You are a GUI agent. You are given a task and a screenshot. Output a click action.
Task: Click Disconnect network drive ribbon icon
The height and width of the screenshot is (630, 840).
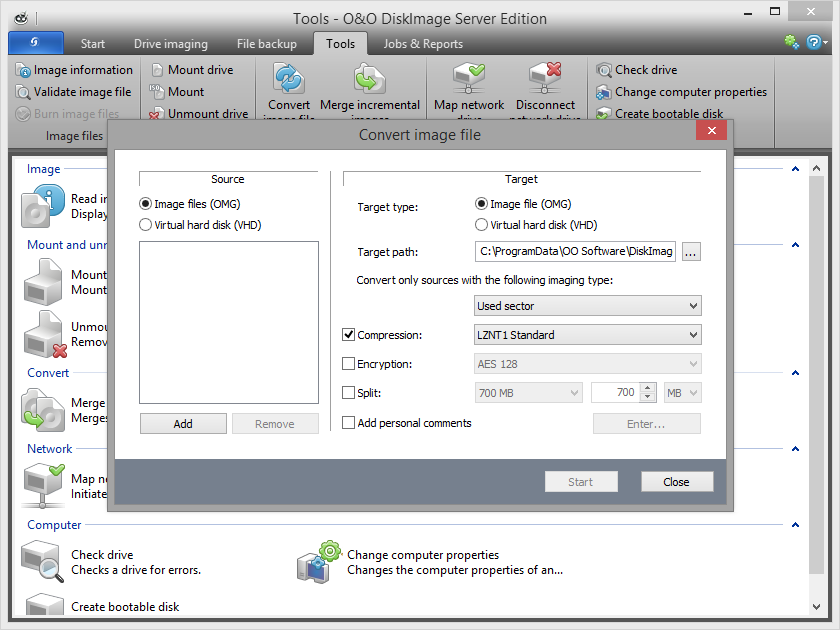click(545, 79)
